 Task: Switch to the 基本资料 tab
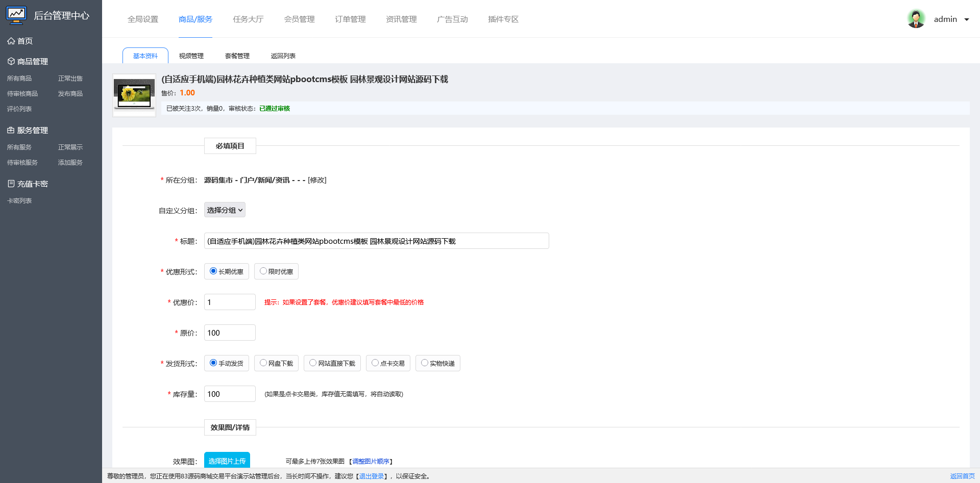coord(145,56)
